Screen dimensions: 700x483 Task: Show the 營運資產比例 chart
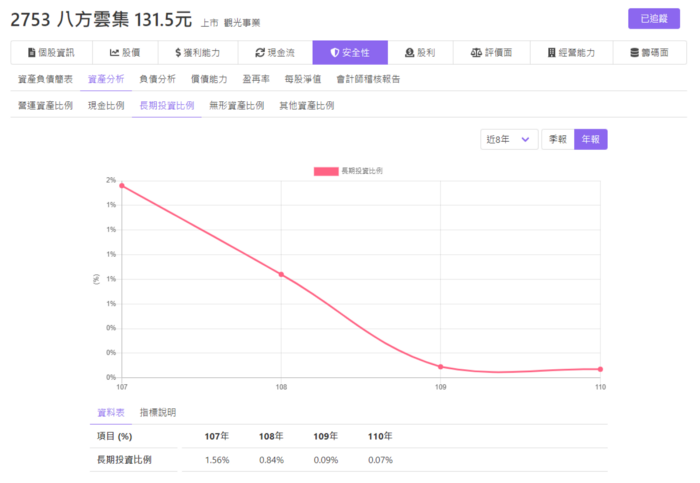click(x=45, y=105)
